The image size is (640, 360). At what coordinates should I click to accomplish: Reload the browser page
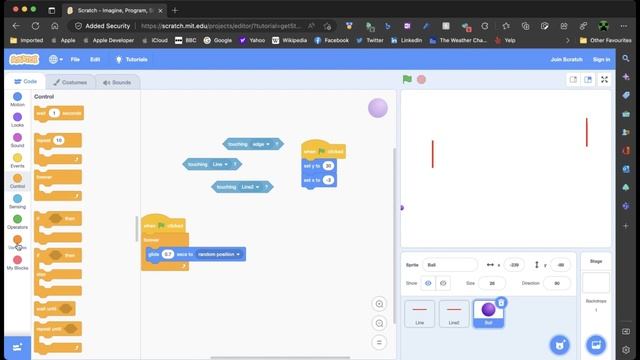pyautogui.click(x=36, y=26)
